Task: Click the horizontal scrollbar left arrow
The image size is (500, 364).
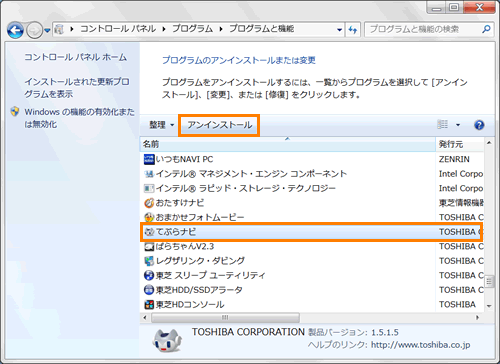Action: [x=145, y=317]
